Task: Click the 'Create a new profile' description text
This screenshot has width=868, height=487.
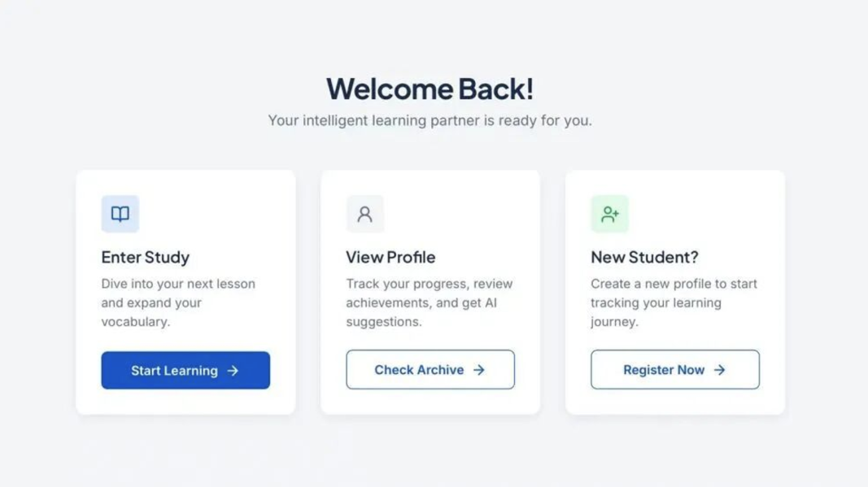Action: coord(674,302)
